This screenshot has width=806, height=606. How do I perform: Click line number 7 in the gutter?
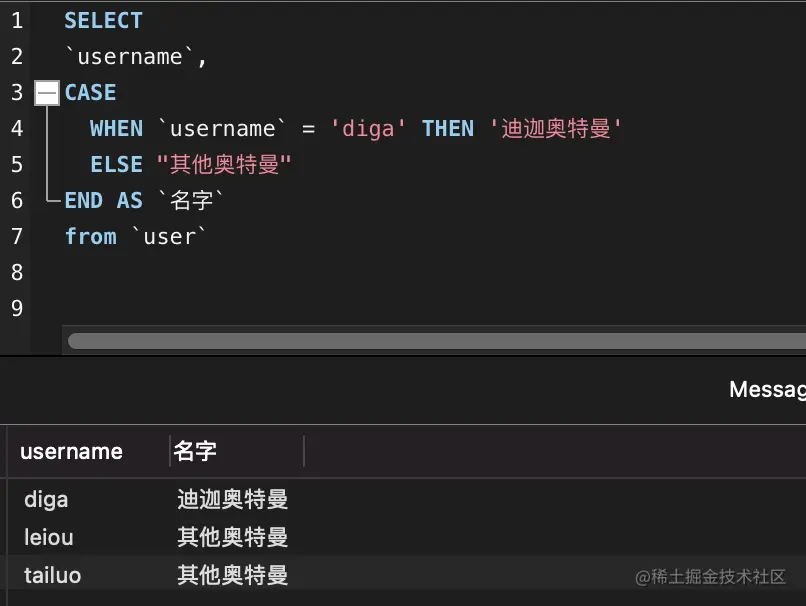click(16, 236)
